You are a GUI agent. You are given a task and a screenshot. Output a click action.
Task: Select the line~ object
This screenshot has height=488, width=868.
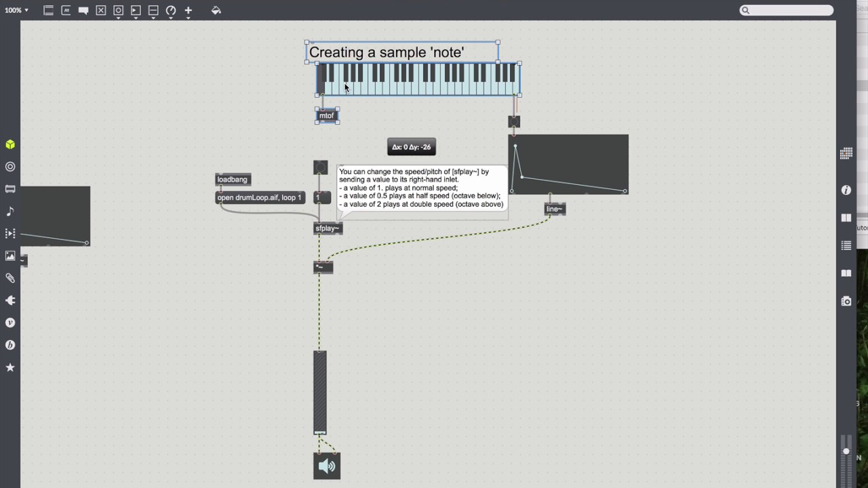pyautogui.click(x=555, y=209)
